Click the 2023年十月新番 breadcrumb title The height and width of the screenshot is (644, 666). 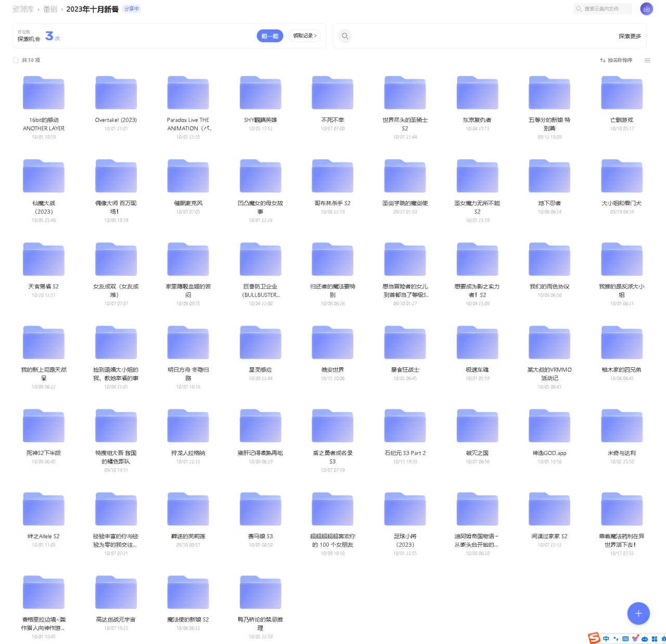click(x=92, y=9)
